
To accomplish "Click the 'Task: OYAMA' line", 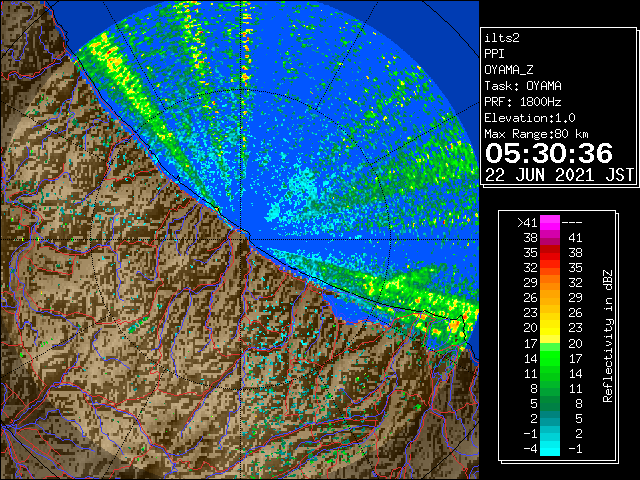I will 523,86.
